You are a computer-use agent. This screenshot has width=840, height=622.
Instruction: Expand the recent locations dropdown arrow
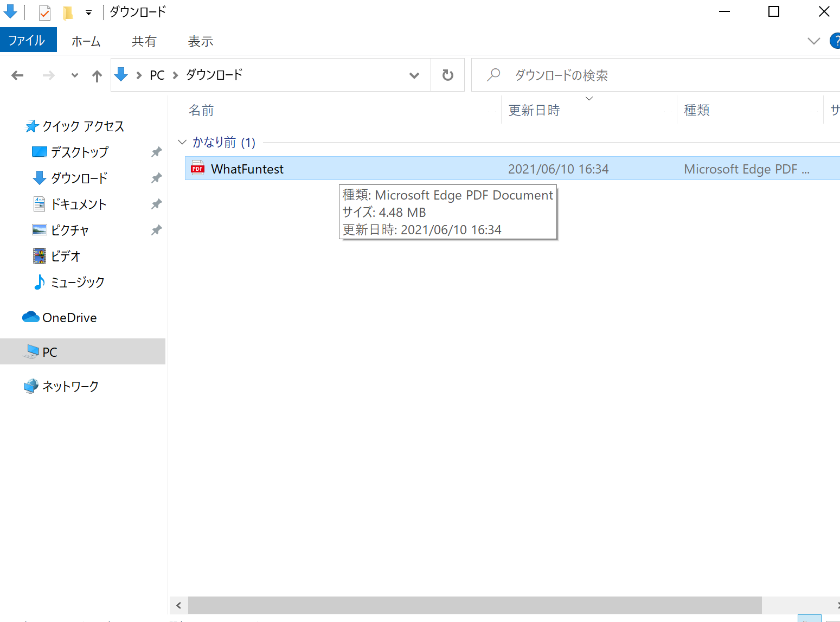click(74, 75)
